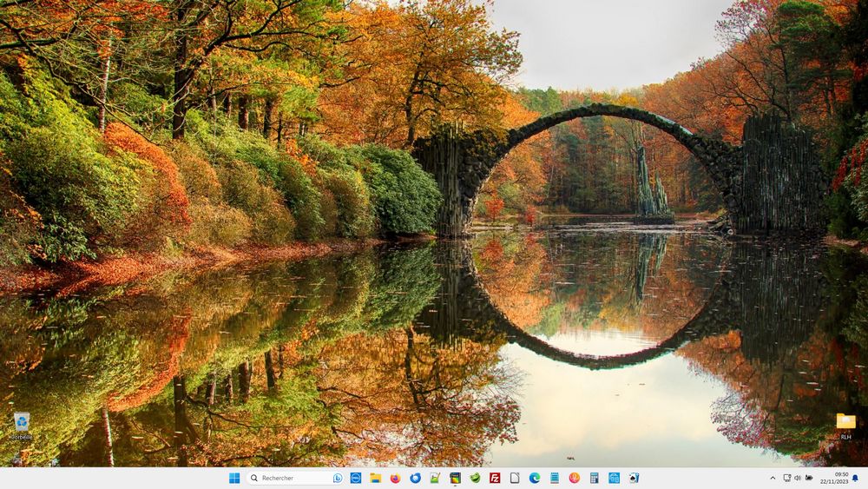
Task: Open the notification bell
Action: pos(856,478)
